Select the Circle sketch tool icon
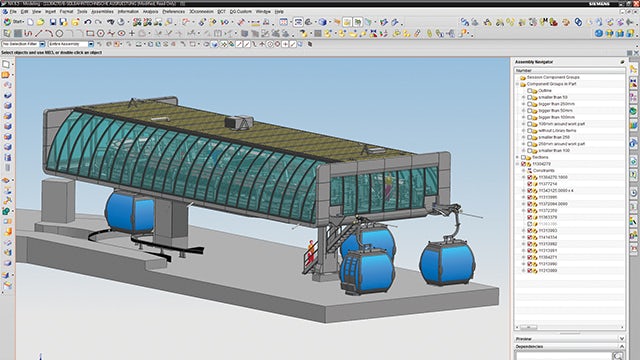The height and width of the screenshot is (360, 640). pyautogui.click(x=60, y=33)
